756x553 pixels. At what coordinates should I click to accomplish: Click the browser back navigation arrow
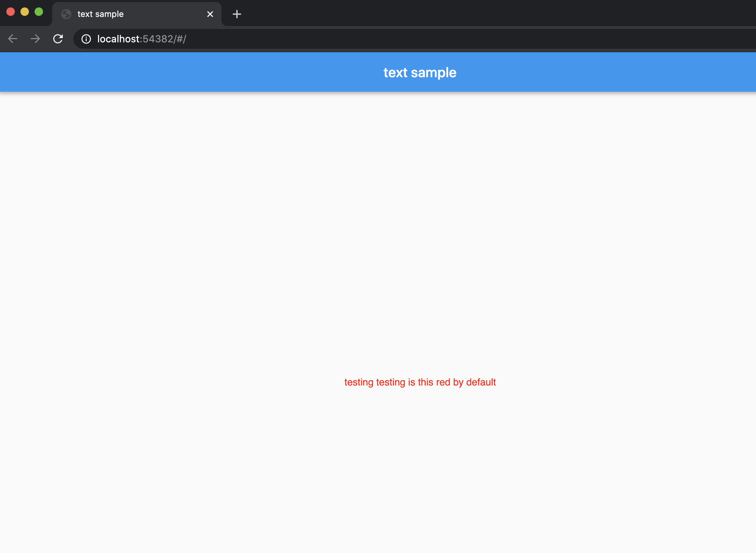click(x=13, y=39)
